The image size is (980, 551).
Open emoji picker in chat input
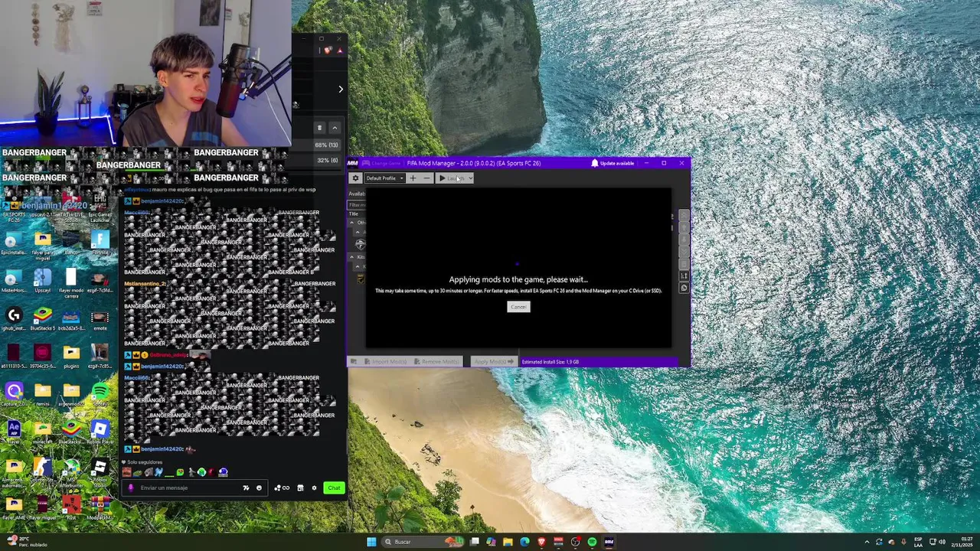(259, 487)
